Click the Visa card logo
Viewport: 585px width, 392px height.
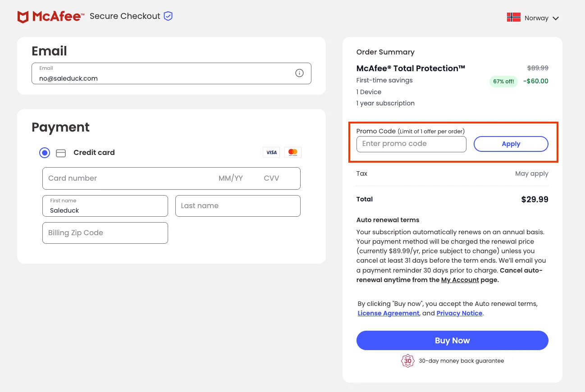point(271,152)
